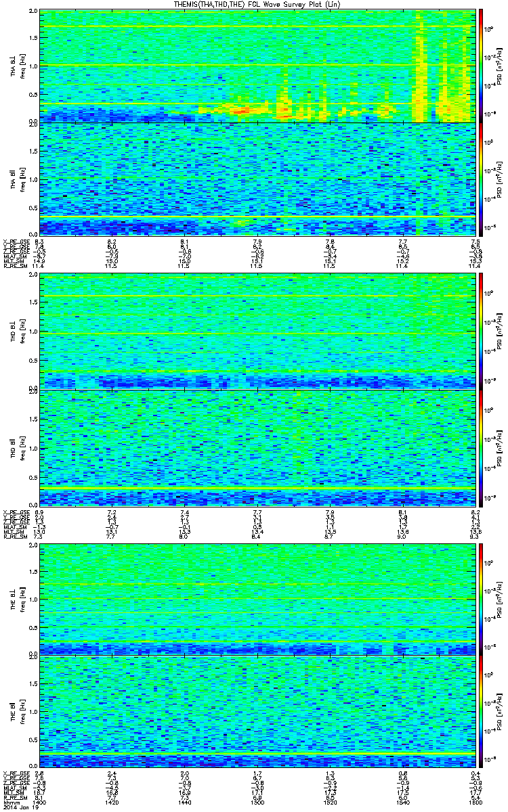Click the 0.5 frequency tick of THE B∥ panel
This screenshot has height=812, width=508.
point(33,740)
